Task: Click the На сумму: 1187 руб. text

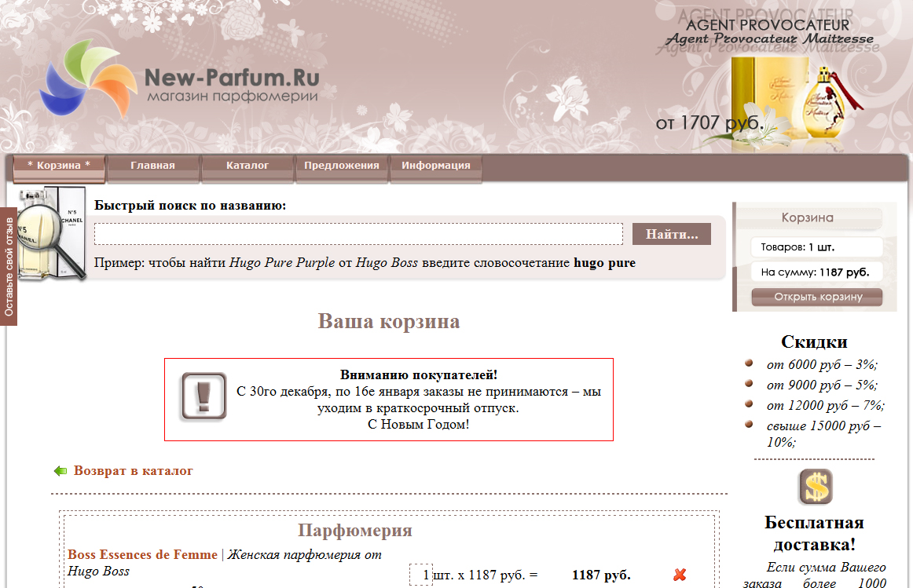Action: coord(815,272)
